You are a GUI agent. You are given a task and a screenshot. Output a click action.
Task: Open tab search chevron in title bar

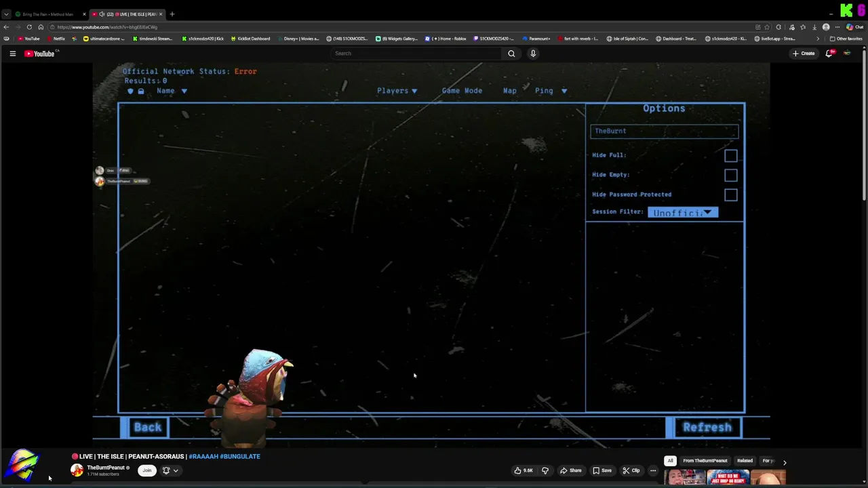[x=6, y=14]
